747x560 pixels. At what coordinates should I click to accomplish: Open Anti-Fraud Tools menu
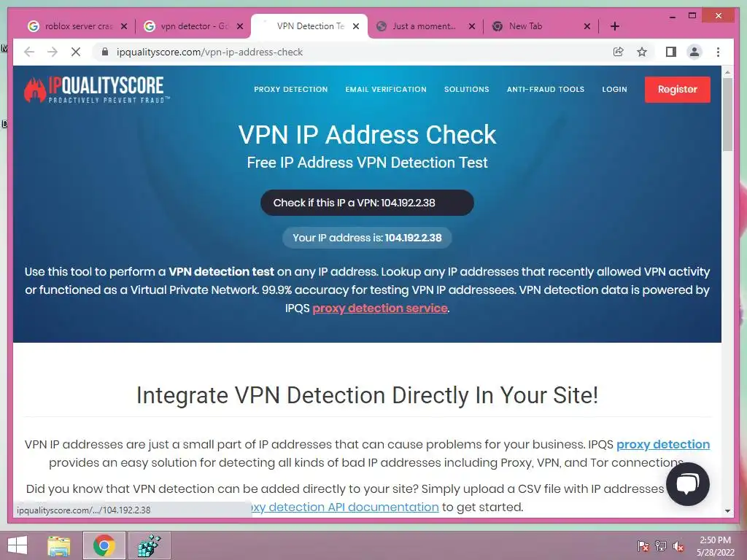pos(546,89)
